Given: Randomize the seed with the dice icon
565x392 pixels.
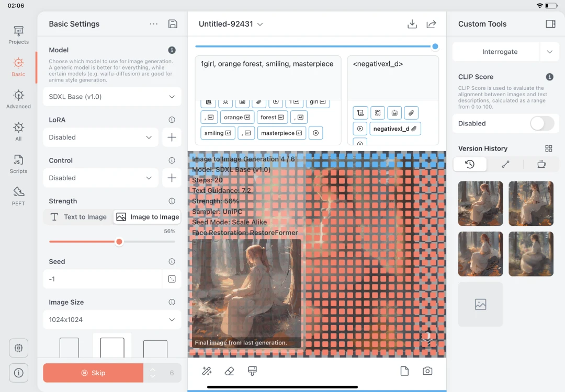Looking at the screenshot, I should [x=172, y=279].
